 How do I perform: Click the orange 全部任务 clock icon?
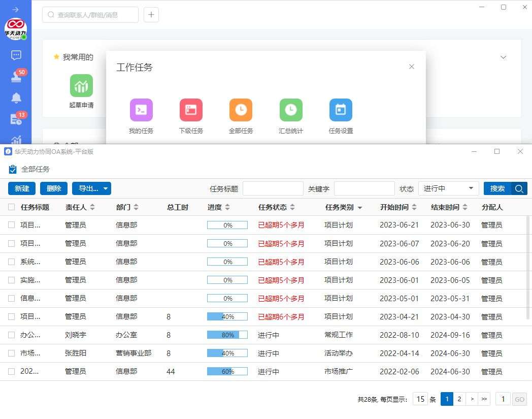coord(241,110)
